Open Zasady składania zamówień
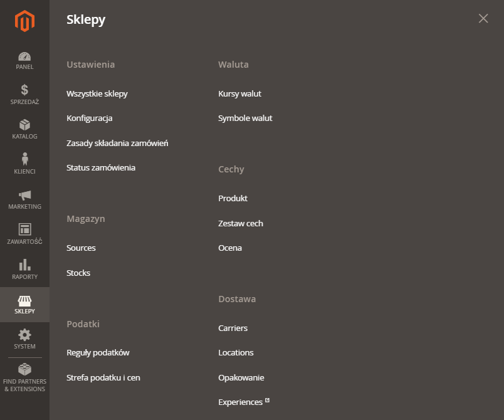This screenshot has width=504, height=420. 117,143
